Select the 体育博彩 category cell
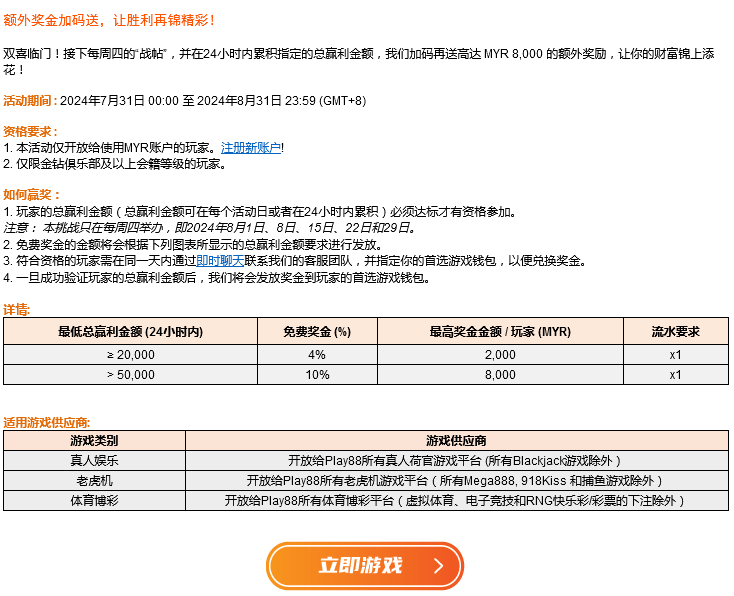The width and height of the screenshot is (734, 596). click(94, 500)
